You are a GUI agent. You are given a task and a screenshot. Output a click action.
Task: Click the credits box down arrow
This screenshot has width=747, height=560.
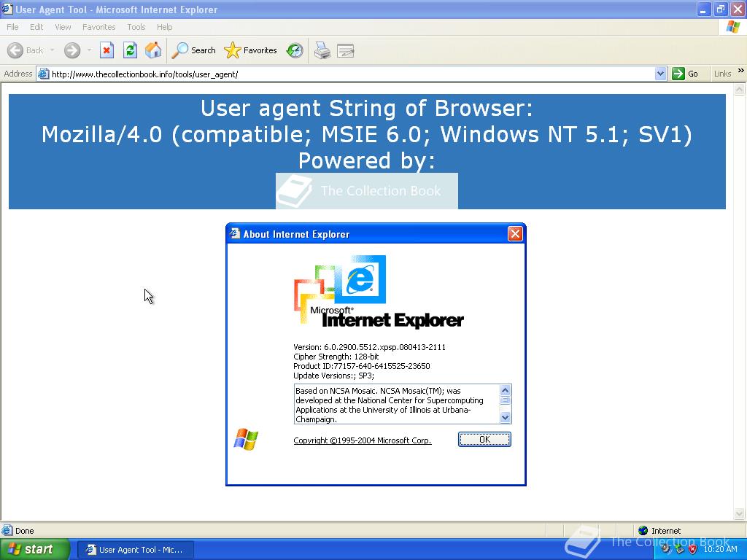[505, 418]
